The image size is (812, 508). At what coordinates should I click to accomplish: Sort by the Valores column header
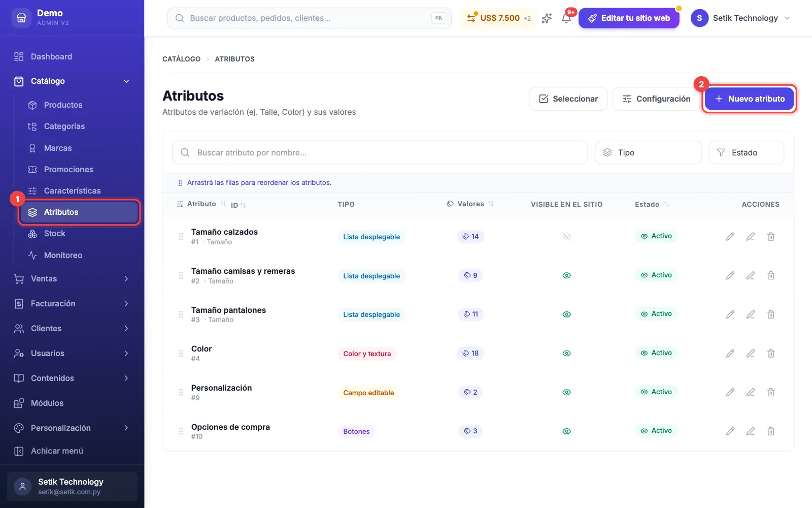[x=470, y=204]
